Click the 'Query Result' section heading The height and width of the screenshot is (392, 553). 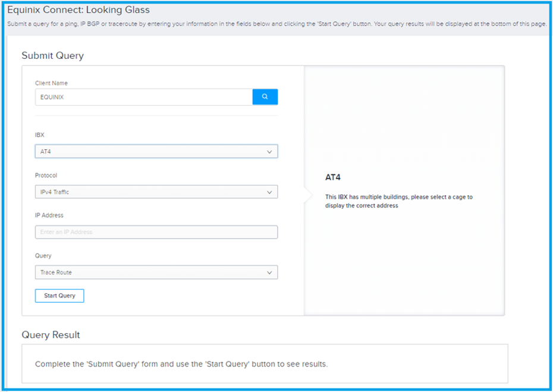pyautogui.click(x=51, y=335)
